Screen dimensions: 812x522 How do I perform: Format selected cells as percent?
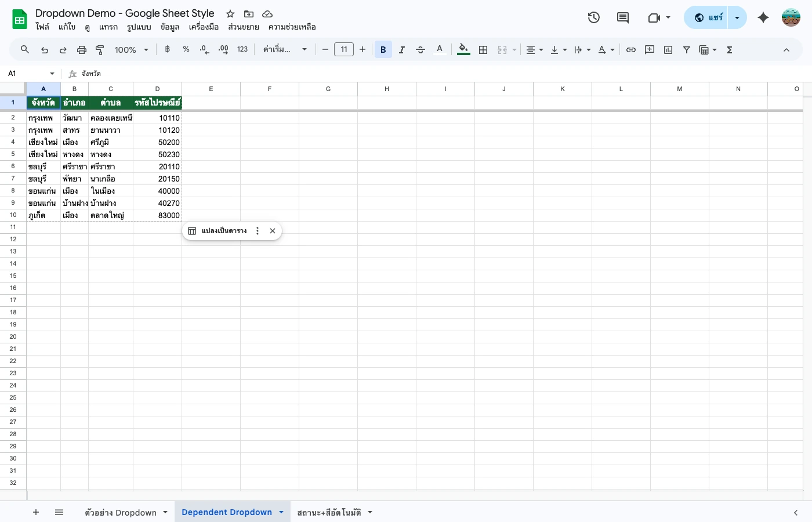click(186, 49)
